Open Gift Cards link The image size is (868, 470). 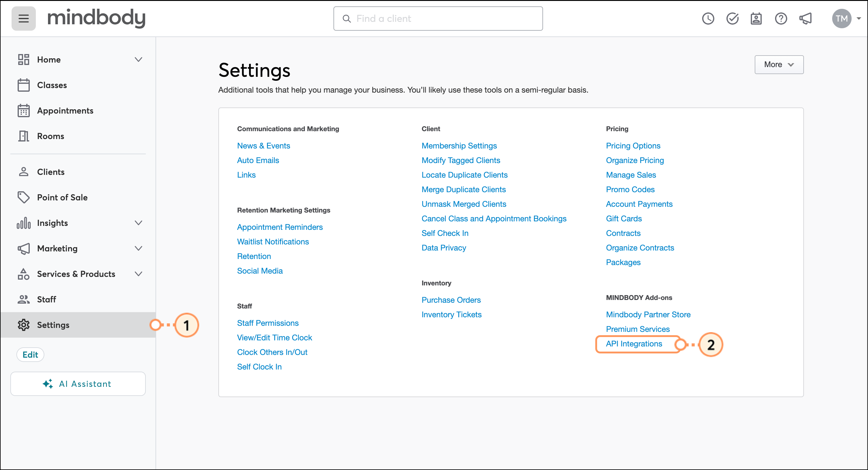[x=624, y=219]
